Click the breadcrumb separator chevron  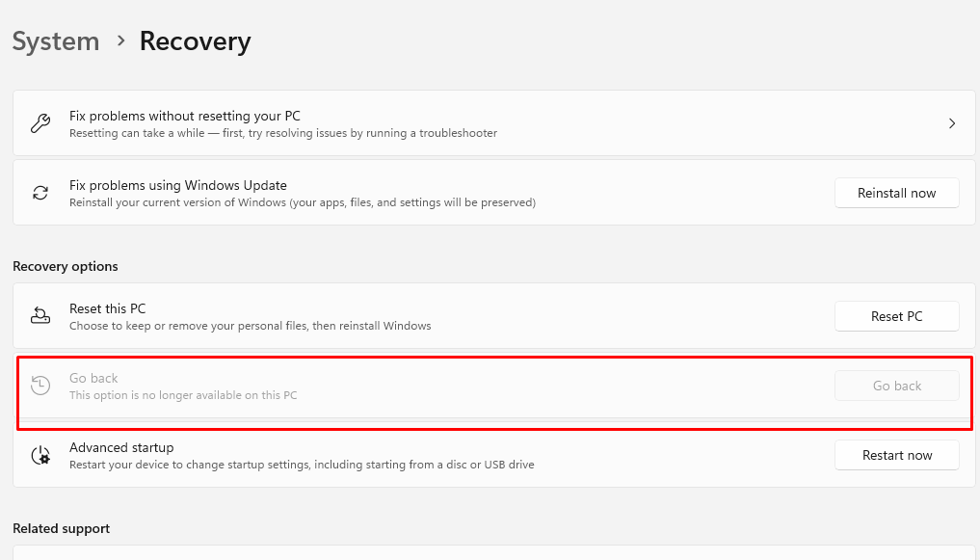pyautogui.click(x=120, y=41)
